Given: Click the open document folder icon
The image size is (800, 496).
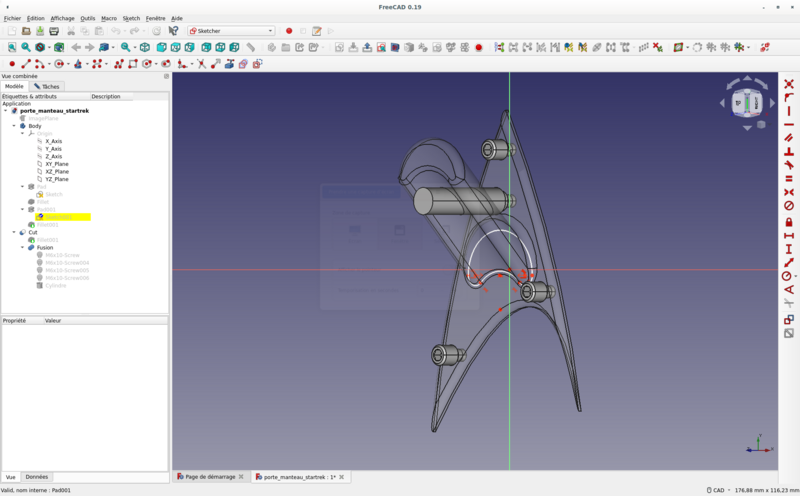Looking at the screenshot, I should coord(26,31).
